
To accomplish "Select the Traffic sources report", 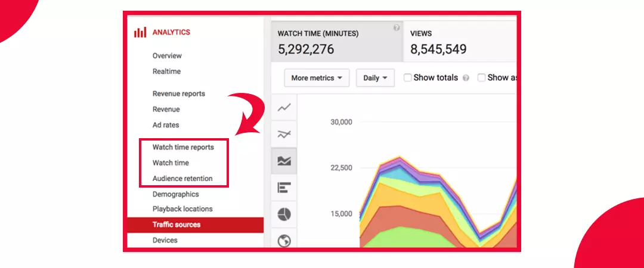I will point(196,225).
